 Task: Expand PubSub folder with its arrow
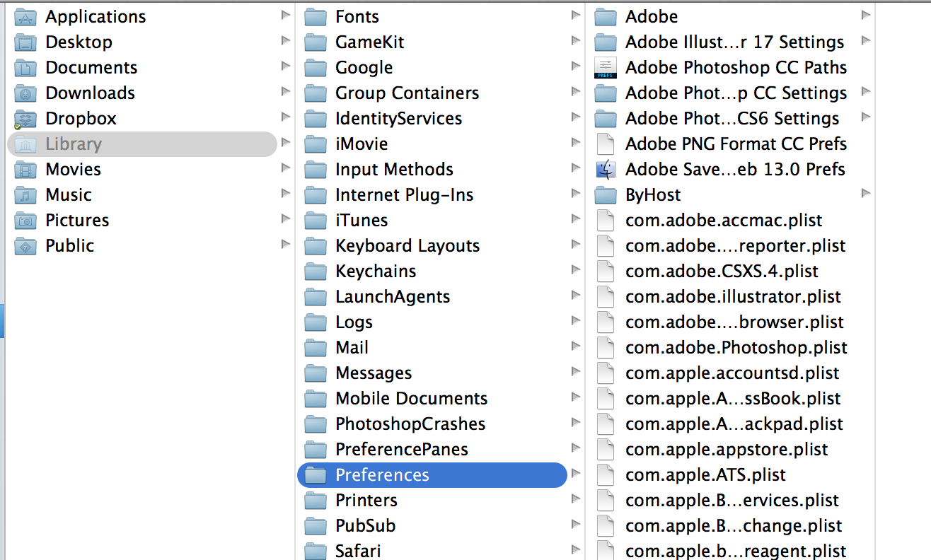[576, 525]
